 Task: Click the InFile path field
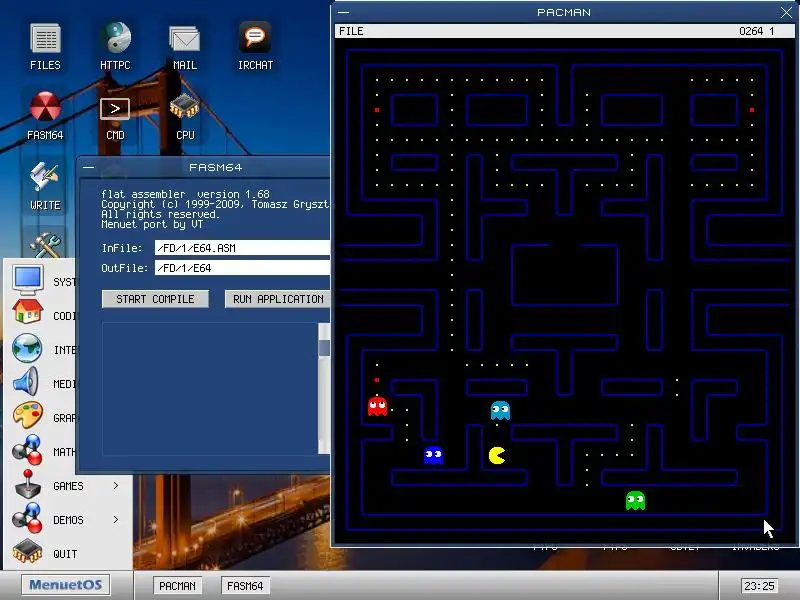coord(243,248)
